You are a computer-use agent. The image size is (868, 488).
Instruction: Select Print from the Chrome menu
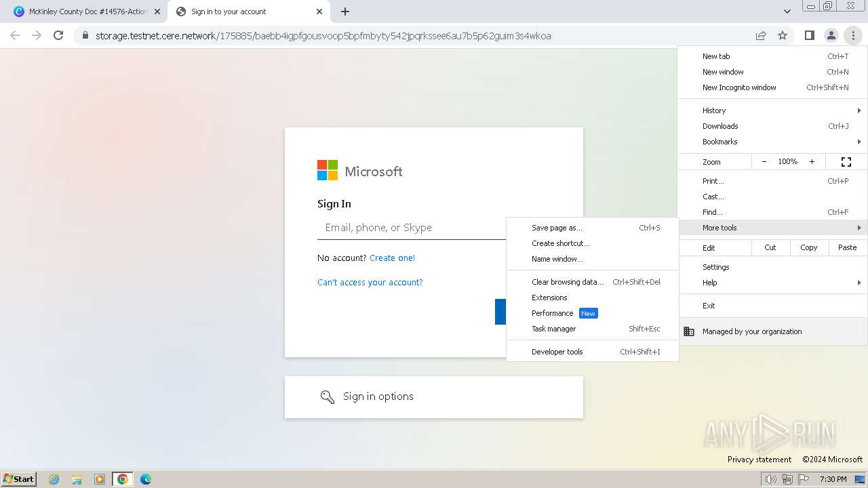coord(772,181)
